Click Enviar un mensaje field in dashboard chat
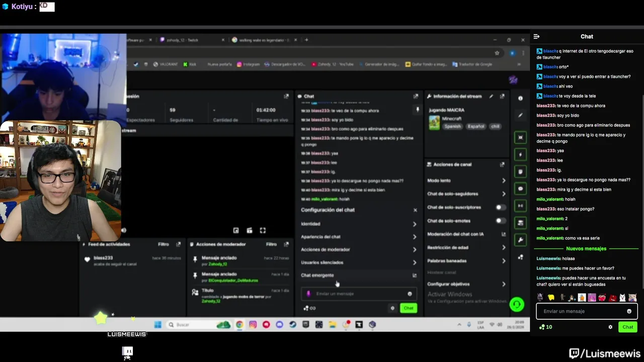The width and height of the screenshot is (644, 362). point(359,294)
